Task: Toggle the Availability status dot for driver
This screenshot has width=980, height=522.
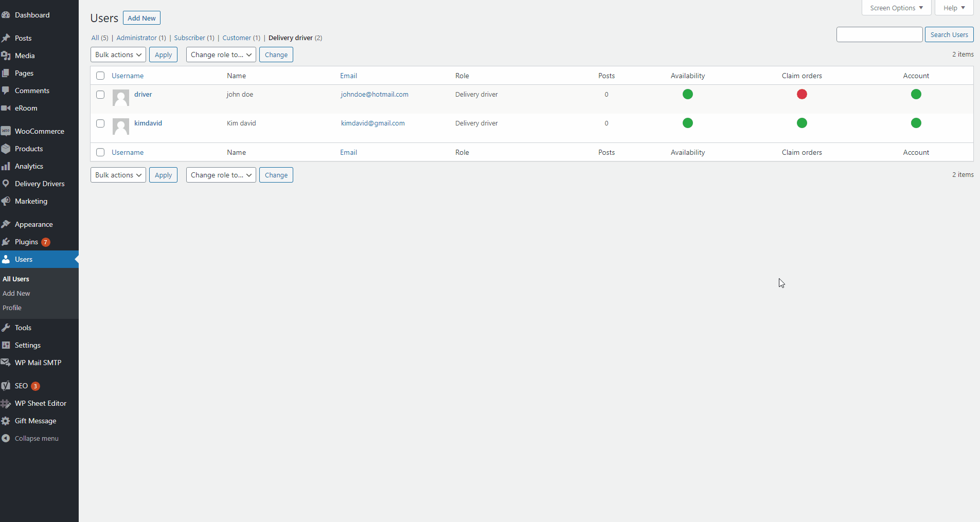Action: (x=688, y=94)
